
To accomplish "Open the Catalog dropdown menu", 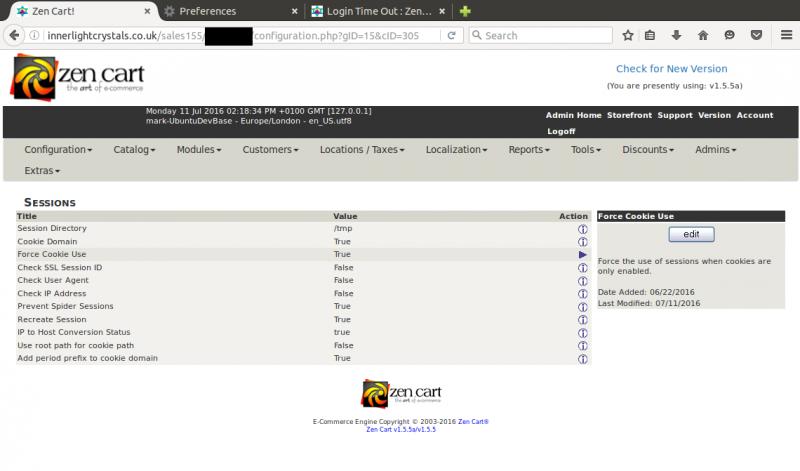I will 134,150.
